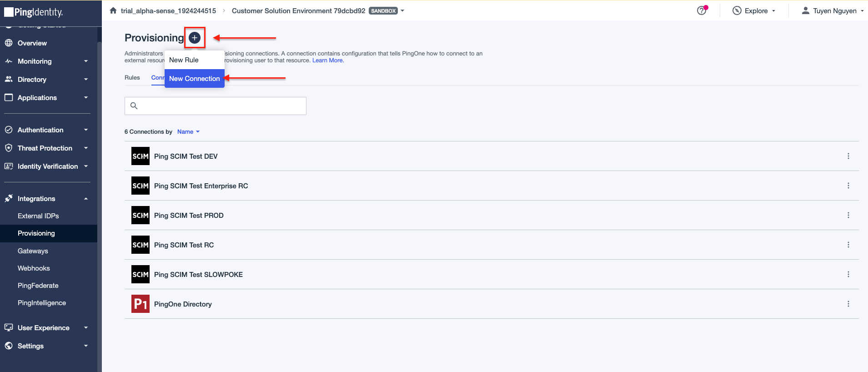868x372 pixels.
Task: Open the home icon in the breadcrumb
Action: [113, 10]
